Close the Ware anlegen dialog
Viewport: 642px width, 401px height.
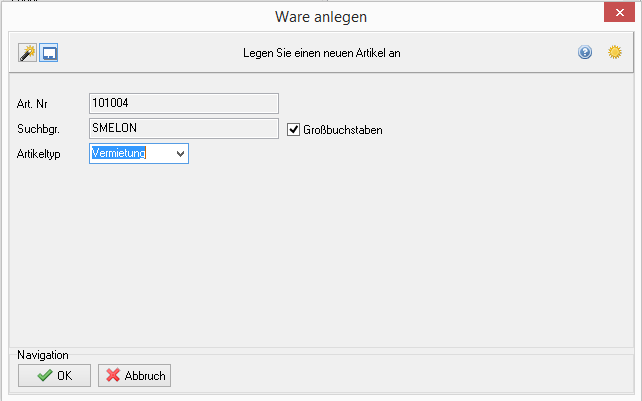click(619, 13)
